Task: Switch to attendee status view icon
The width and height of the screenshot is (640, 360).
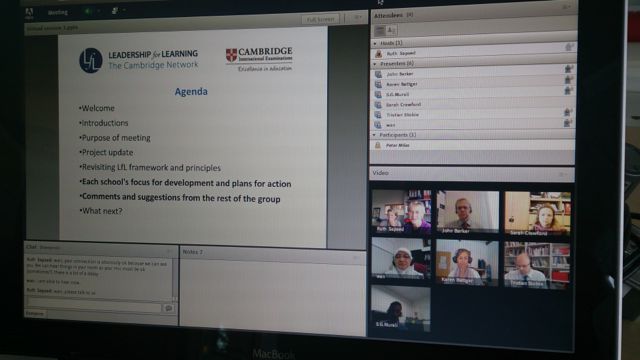Action: (391, 30)
